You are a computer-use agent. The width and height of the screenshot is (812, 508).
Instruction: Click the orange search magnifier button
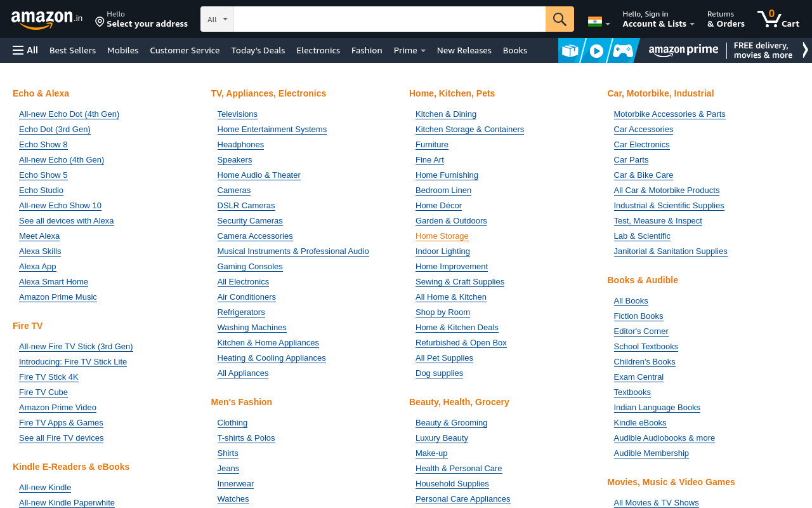point(560,19)
